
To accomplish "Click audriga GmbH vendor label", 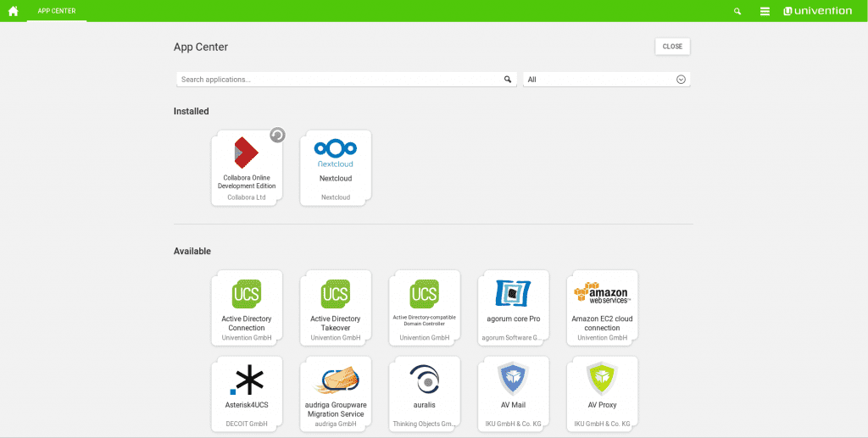I will 336,424.
